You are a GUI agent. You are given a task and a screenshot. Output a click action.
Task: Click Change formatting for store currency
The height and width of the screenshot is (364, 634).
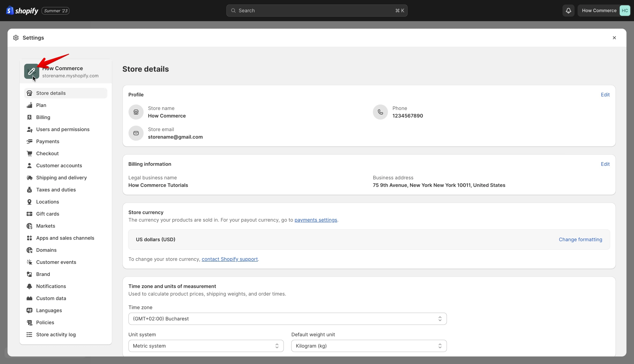tap(580, 239)
